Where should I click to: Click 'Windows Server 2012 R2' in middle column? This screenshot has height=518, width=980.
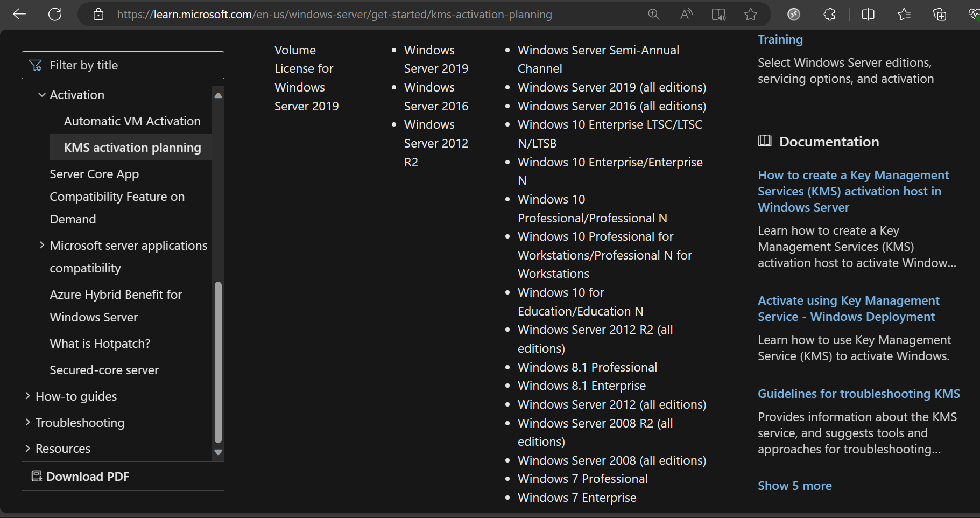pos(436,143)
